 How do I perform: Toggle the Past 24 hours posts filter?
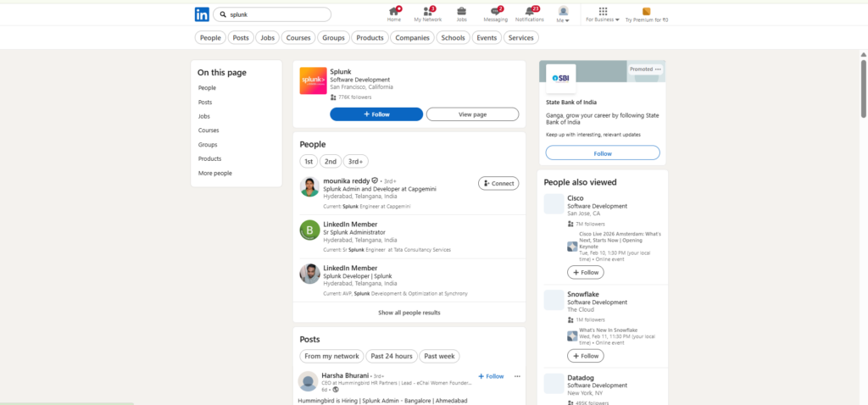pyautogui.click(x=392, y=356)
